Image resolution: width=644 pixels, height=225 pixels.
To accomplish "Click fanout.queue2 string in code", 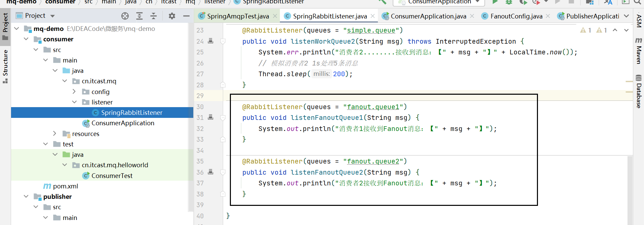I will click(373, 161).
